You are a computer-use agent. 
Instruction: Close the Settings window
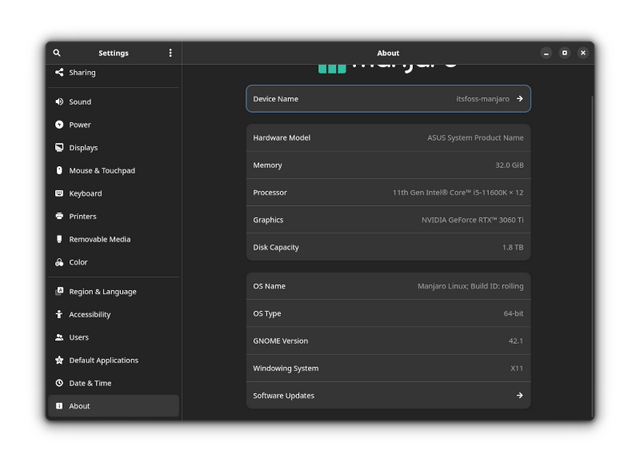[583, 53]
